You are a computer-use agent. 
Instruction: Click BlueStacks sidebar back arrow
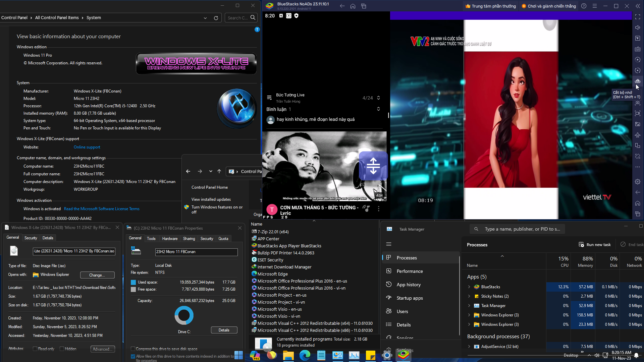point(638,192)
